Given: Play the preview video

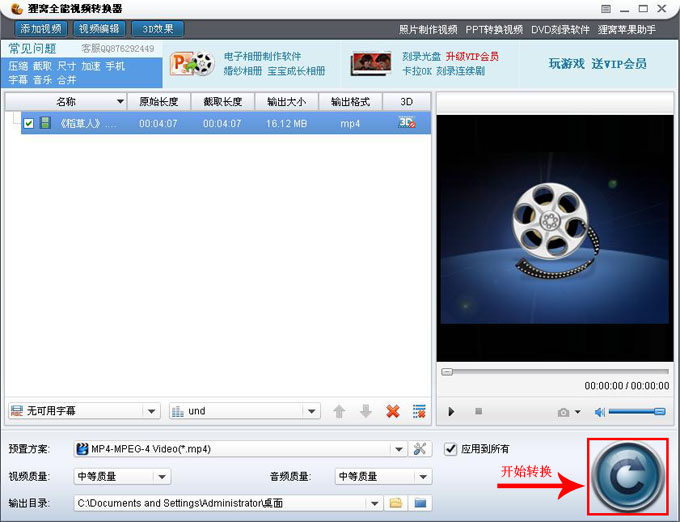Looking at the screenshot, I should point(451,411).
